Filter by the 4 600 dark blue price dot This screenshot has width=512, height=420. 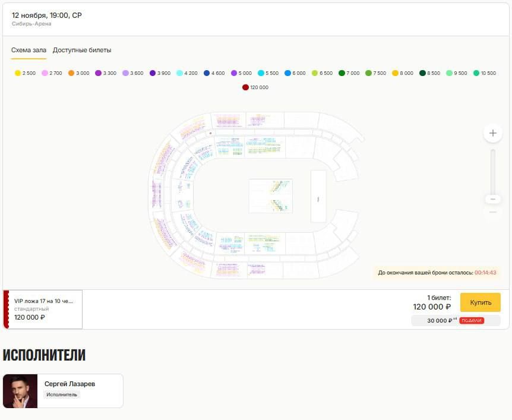pyautogui.click(x=207, y=73)
